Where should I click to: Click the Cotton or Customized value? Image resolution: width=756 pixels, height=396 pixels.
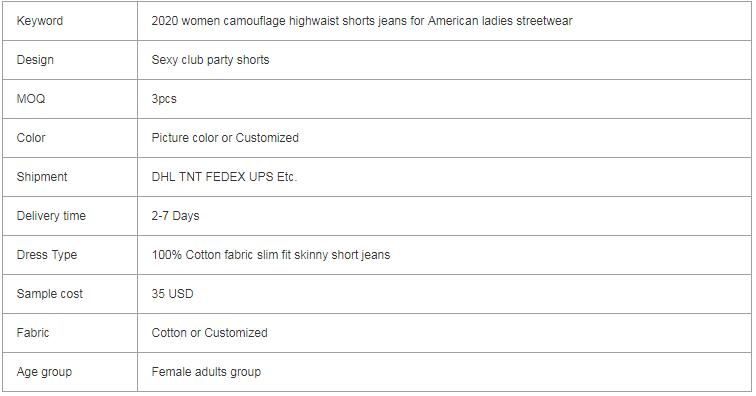(x=209, y=333)
